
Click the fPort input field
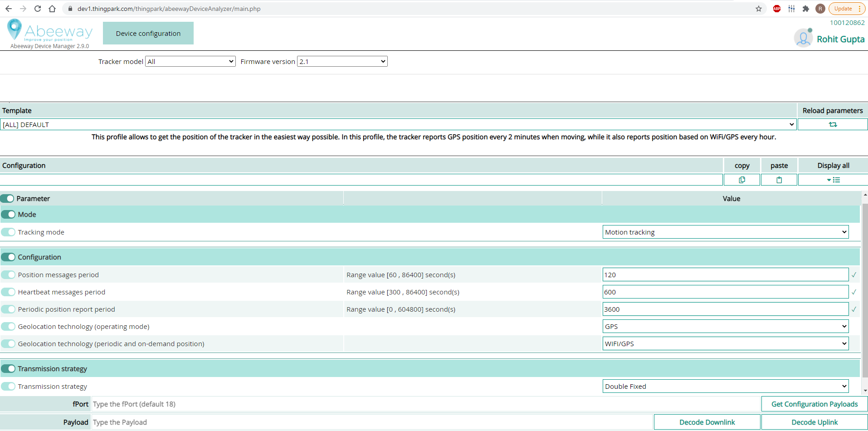tap(426, 404)
